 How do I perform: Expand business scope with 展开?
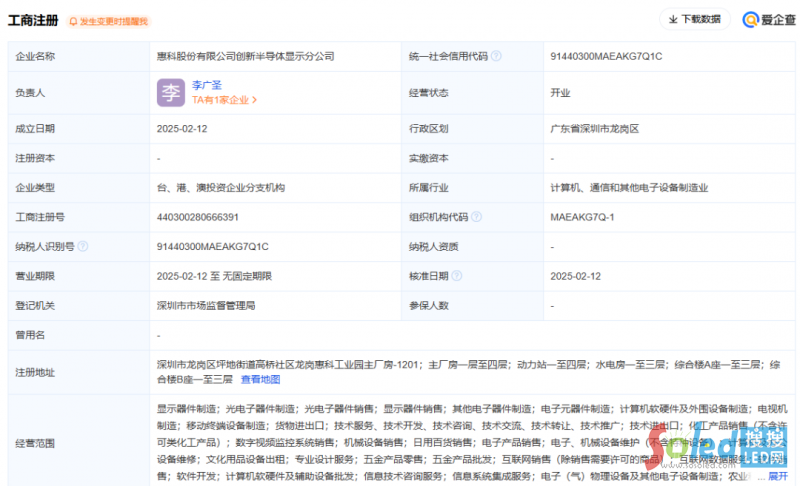777,476
